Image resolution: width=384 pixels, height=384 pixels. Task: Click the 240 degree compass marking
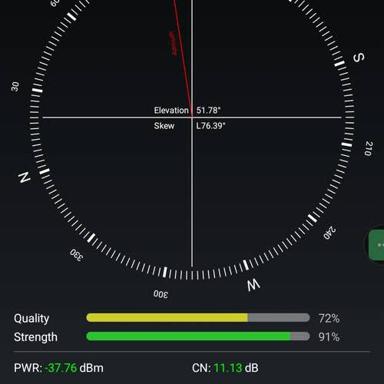pos(329,232)
